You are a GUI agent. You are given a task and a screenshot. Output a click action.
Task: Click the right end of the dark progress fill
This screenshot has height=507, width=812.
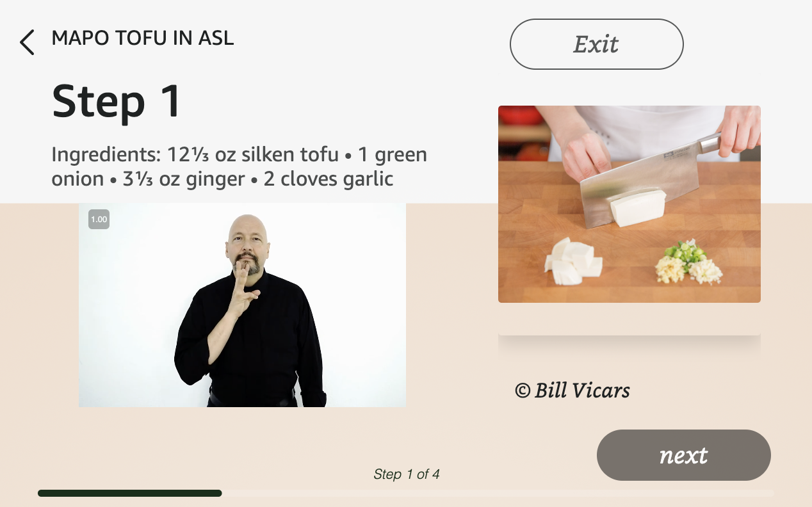[219, 493]
